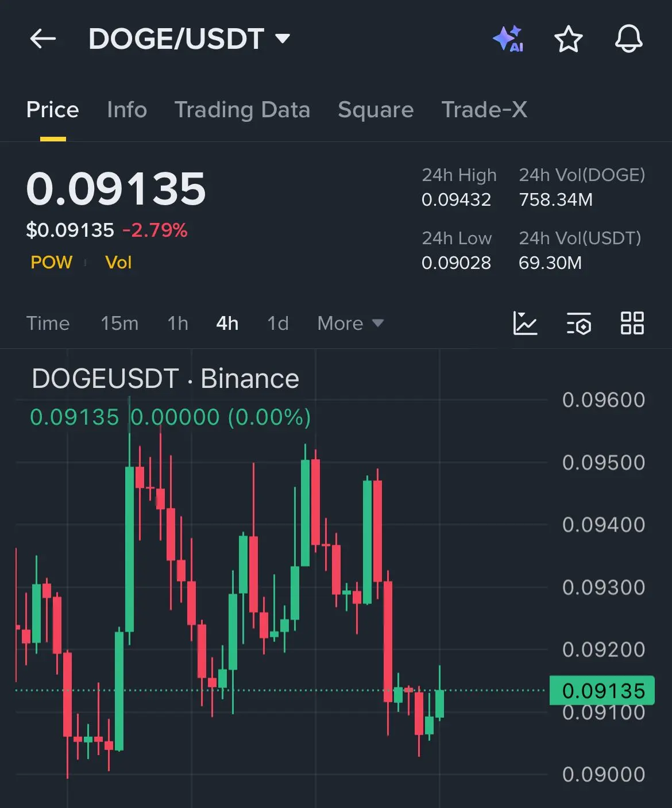Tap the -2.79% change value
The width and height of the screenshot is (672, 808).
155,230
